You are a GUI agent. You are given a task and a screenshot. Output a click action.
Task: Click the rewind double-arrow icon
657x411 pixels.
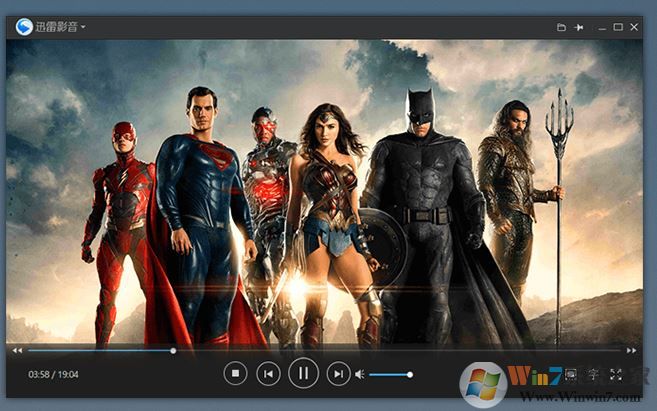[17, 351]
